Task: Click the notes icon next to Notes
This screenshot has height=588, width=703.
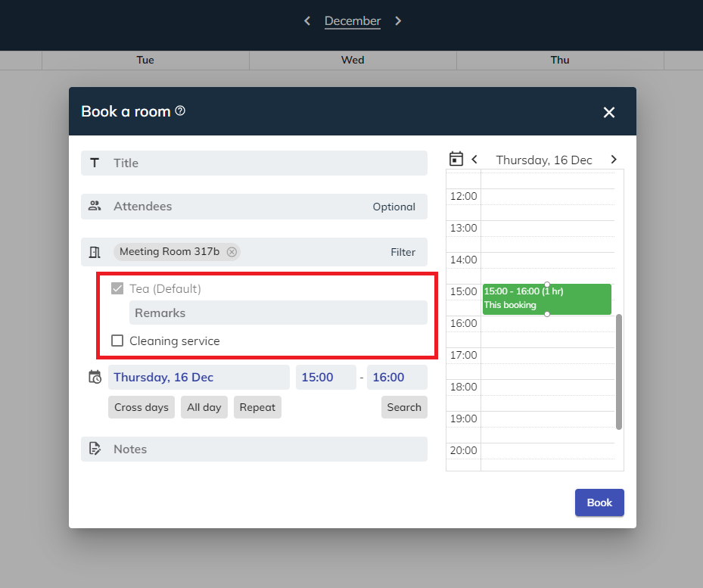Action: click(x=95, y=449)
